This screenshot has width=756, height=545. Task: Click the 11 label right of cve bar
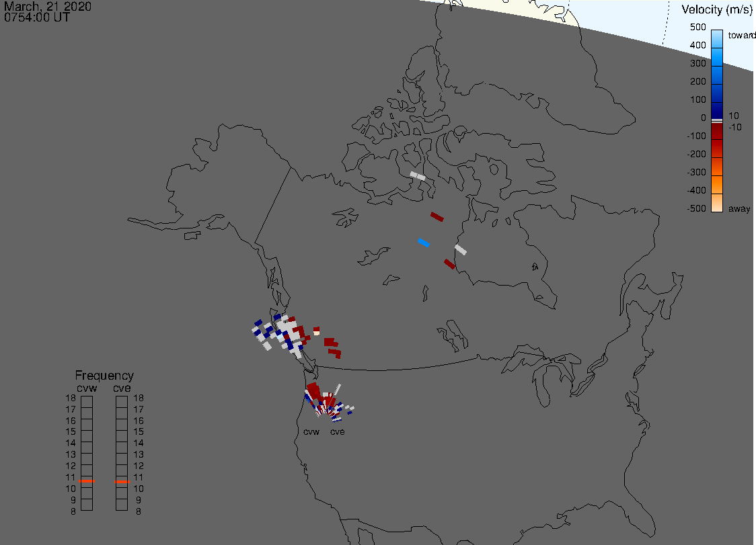[139, 477]
